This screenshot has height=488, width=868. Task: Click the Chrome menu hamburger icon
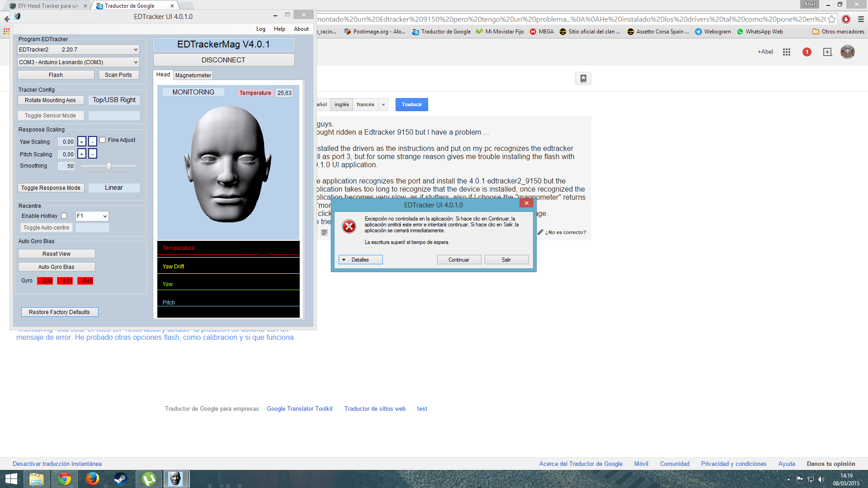[x=861, y=19]
